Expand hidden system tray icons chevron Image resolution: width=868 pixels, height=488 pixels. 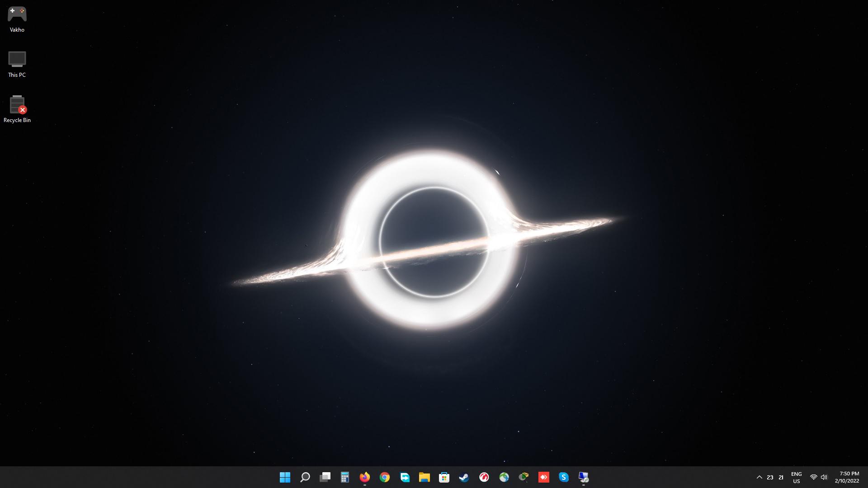(x=759, y=477)
